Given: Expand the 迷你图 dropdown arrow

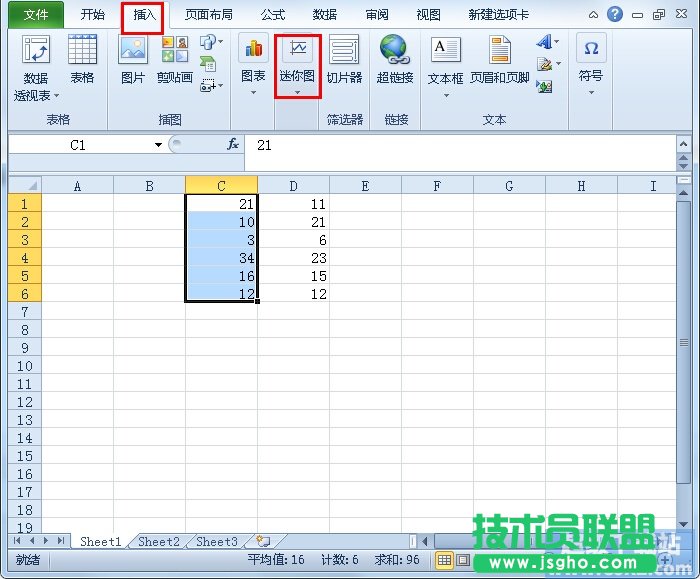Looking at the screenshot, I should [x=297, y=92].
